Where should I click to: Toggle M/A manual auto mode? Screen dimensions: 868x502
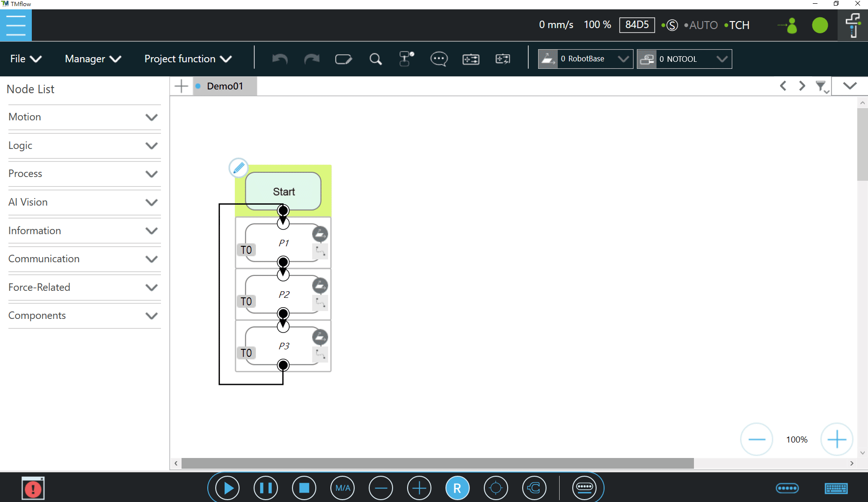click(343, 488)
